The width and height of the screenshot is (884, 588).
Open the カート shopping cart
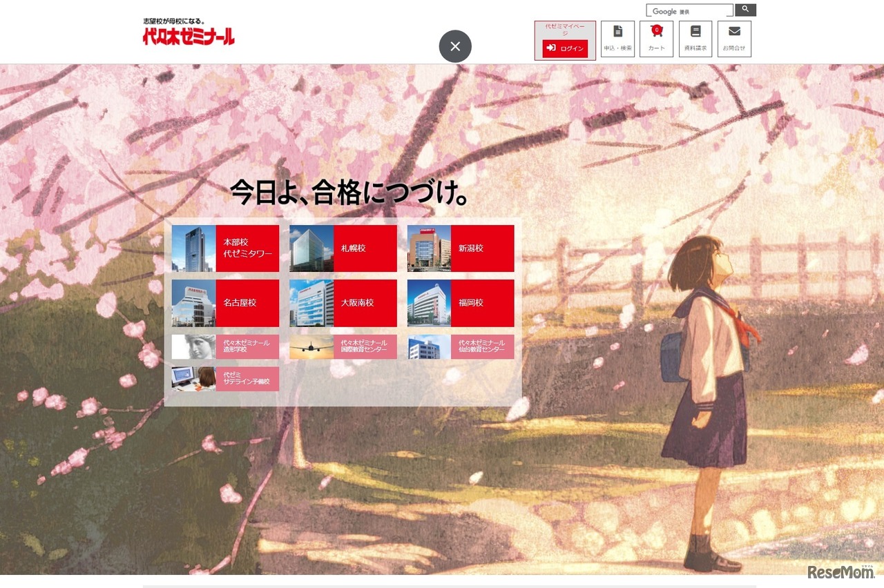click(656, 39)
